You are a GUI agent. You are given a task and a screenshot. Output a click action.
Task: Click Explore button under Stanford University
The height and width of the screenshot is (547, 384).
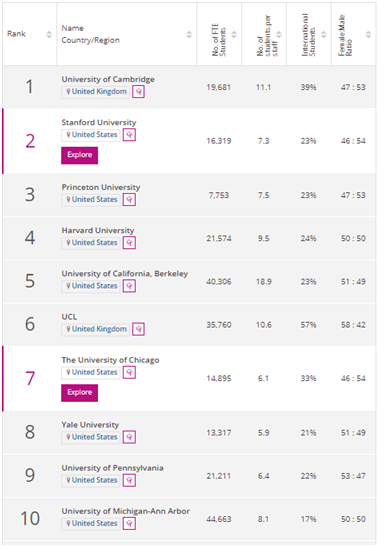(80, 155)
